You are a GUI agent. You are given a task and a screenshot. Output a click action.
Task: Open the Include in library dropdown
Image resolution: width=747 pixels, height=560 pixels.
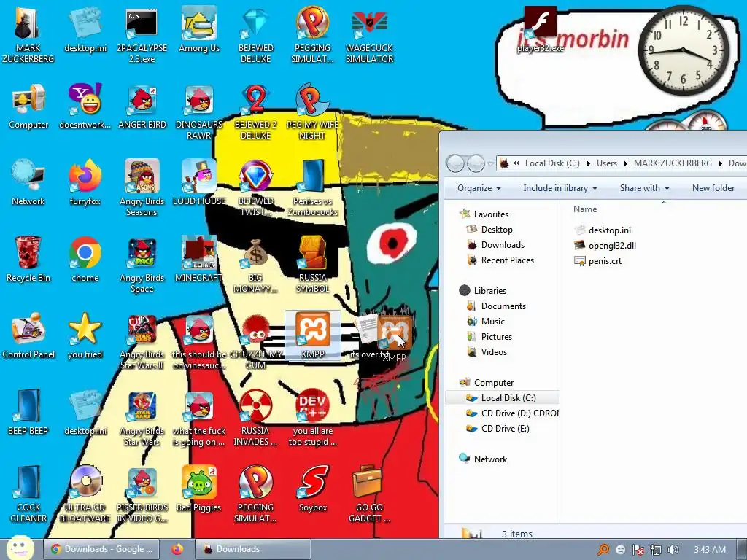tap(560, 188)
